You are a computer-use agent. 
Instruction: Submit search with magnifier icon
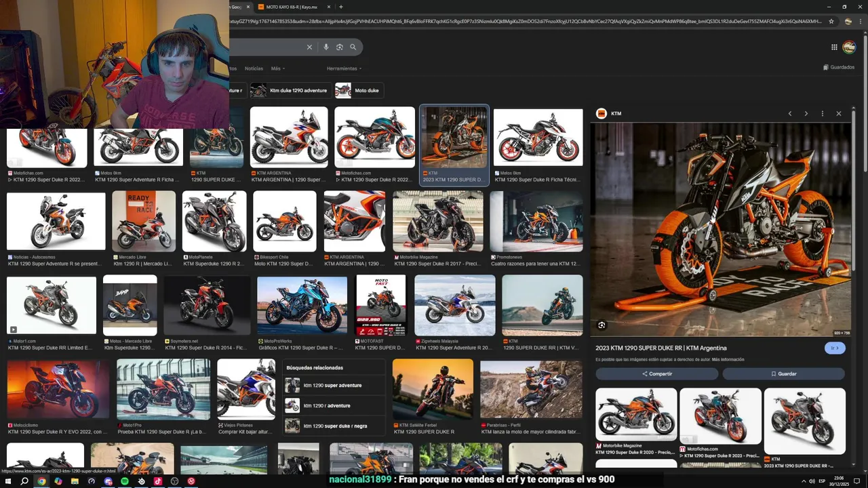click(x=353, y=47)
